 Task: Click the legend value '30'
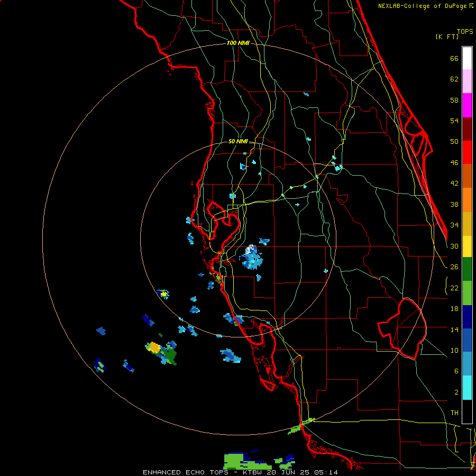point(454,246)
